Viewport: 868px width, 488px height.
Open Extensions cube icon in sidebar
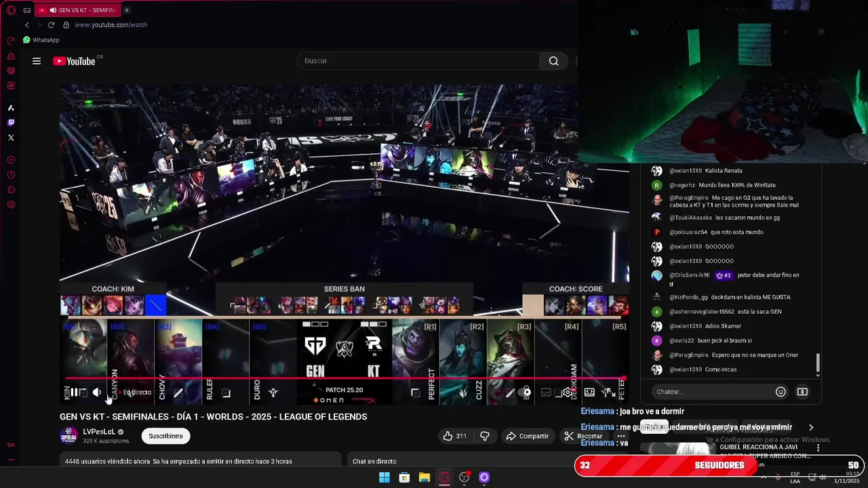[11, 190]
